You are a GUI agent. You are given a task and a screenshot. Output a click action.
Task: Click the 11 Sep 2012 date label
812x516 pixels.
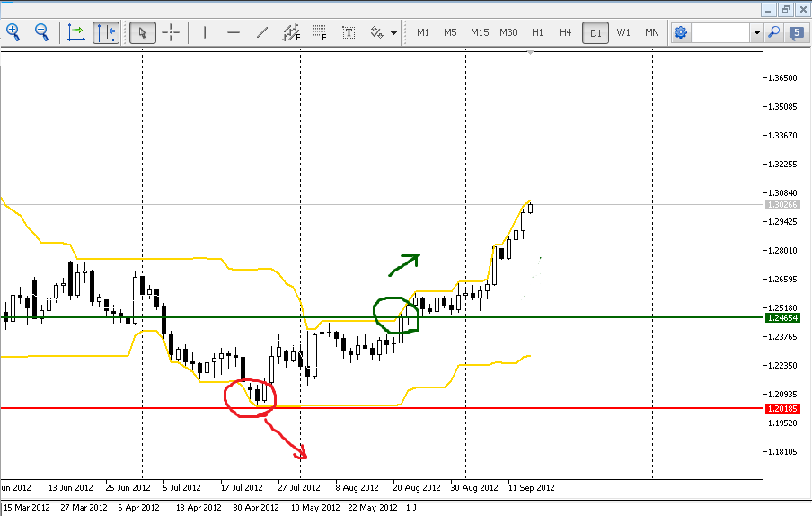coord(532,487)
